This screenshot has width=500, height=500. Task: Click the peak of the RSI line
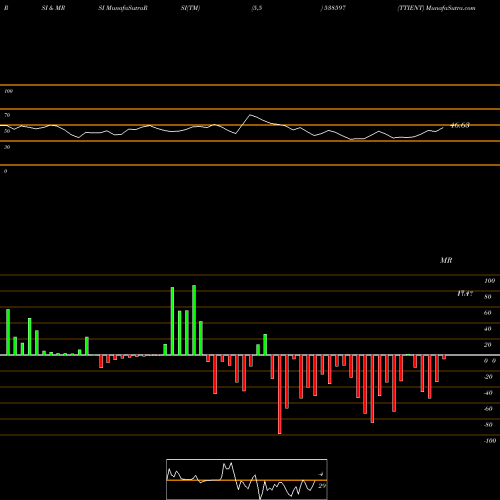pyautogui.click(x=250, y=115)
